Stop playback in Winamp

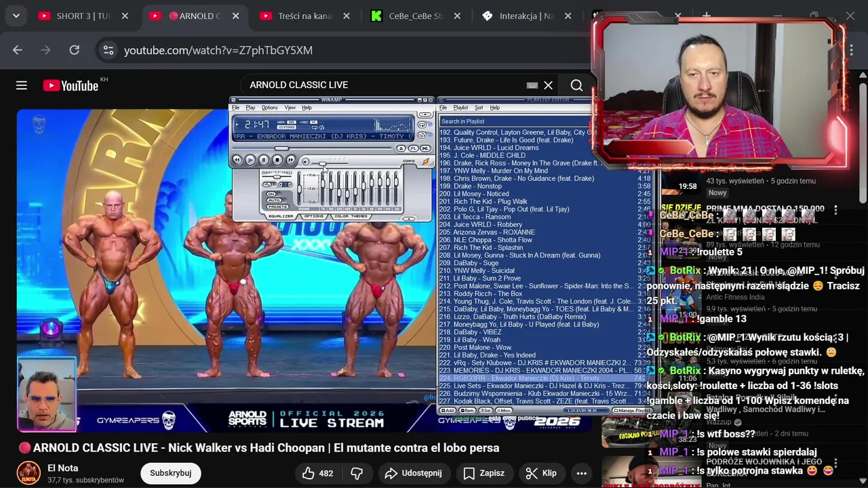pyautogui.click(x=277, y=160)
